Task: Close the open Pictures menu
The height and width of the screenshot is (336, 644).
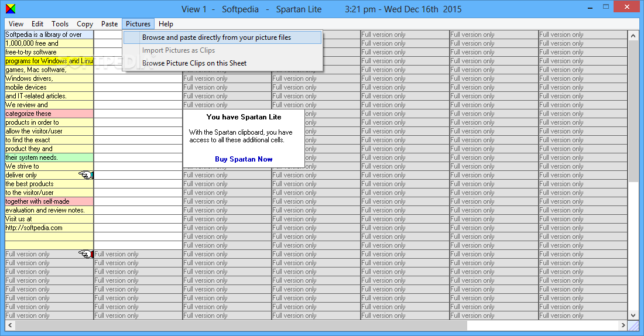Action: (x=138, y=24)
